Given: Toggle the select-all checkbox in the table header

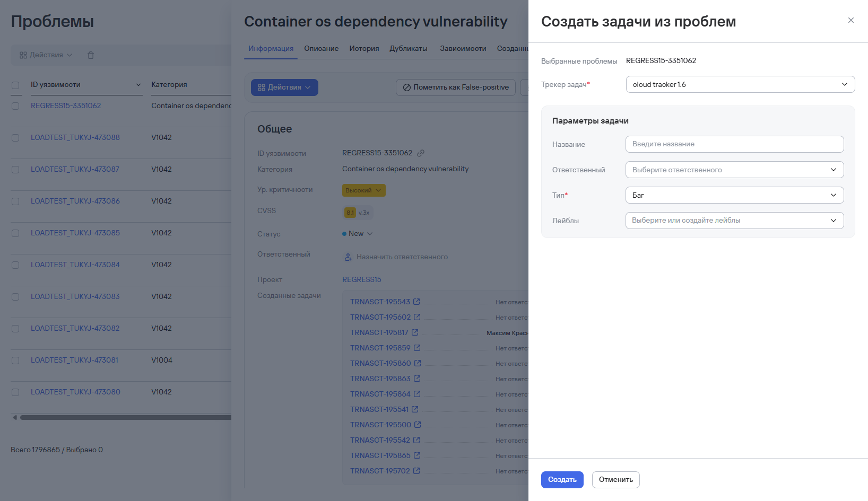Looking at the screenshot, I should tap(15, 85).
